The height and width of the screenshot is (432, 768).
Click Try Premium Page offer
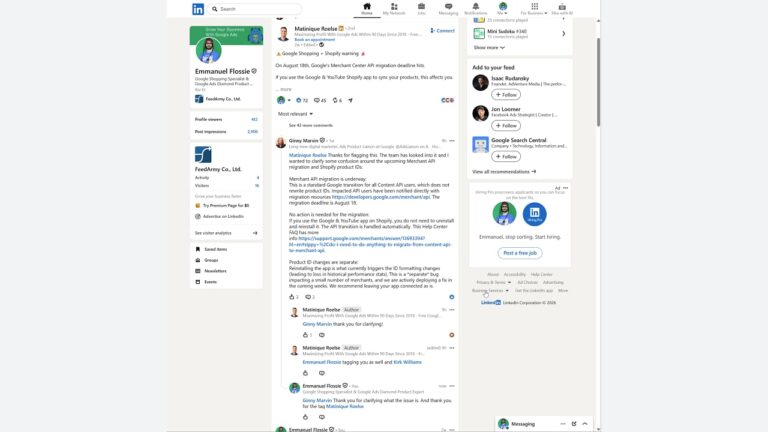222,206
